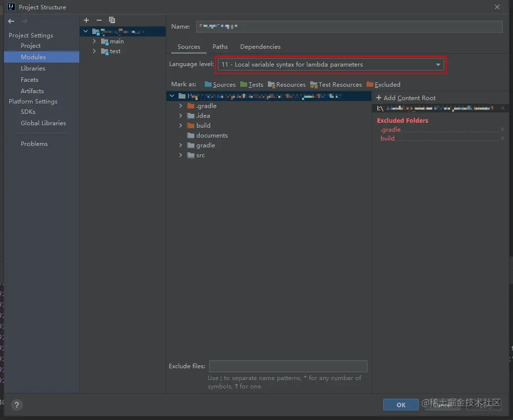Click the forward navigation arrow

tap(24, 21)
